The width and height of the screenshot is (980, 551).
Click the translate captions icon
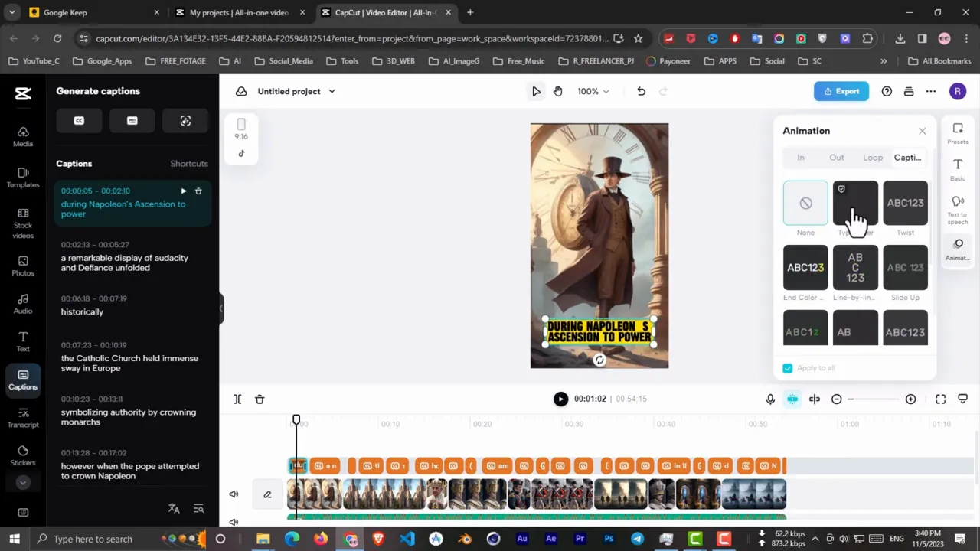[x=174, y=509]
